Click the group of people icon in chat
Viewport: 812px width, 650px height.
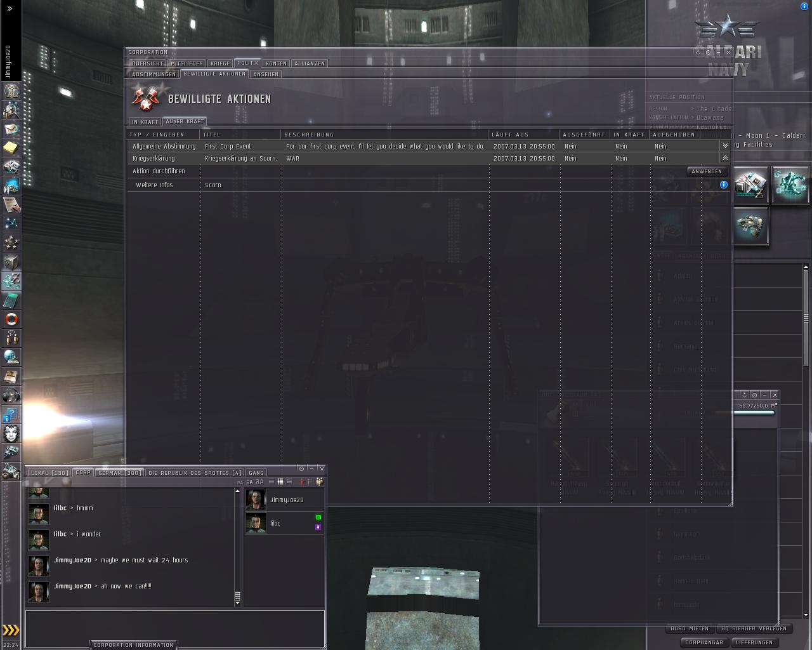tap(319, 482)
